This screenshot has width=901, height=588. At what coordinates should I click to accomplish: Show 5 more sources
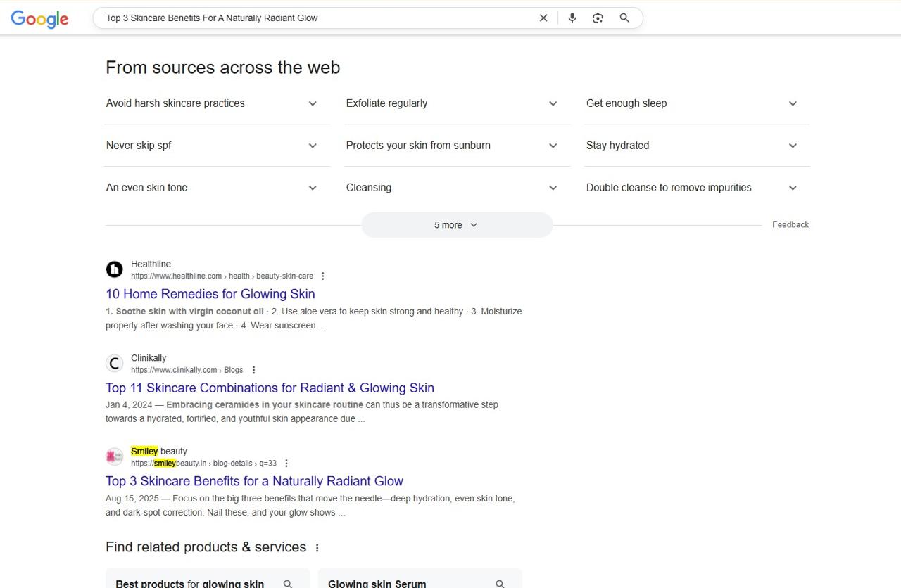457,225
